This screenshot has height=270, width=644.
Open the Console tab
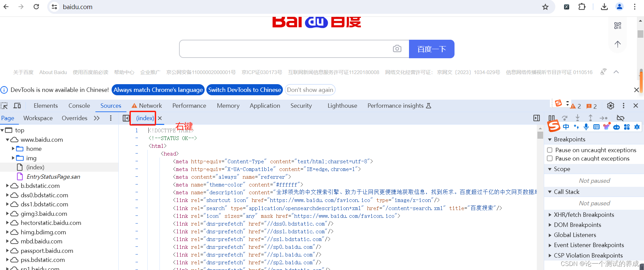[x=79, y=106]
